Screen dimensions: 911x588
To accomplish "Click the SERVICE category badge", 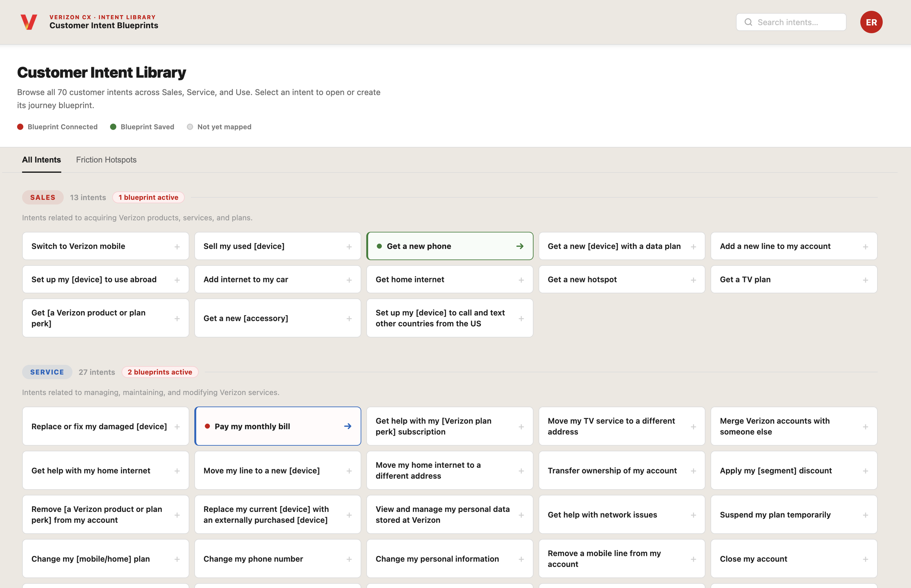I will [47, 372].
